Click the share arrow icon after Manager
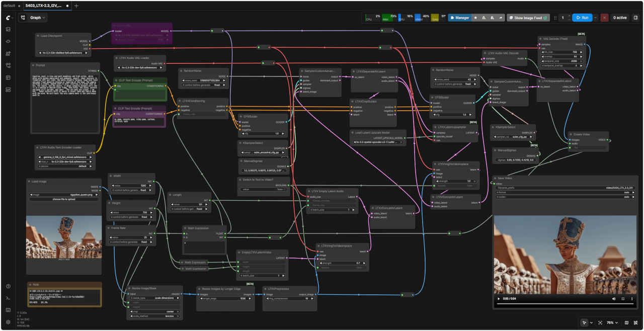 (x=501, y=18)
